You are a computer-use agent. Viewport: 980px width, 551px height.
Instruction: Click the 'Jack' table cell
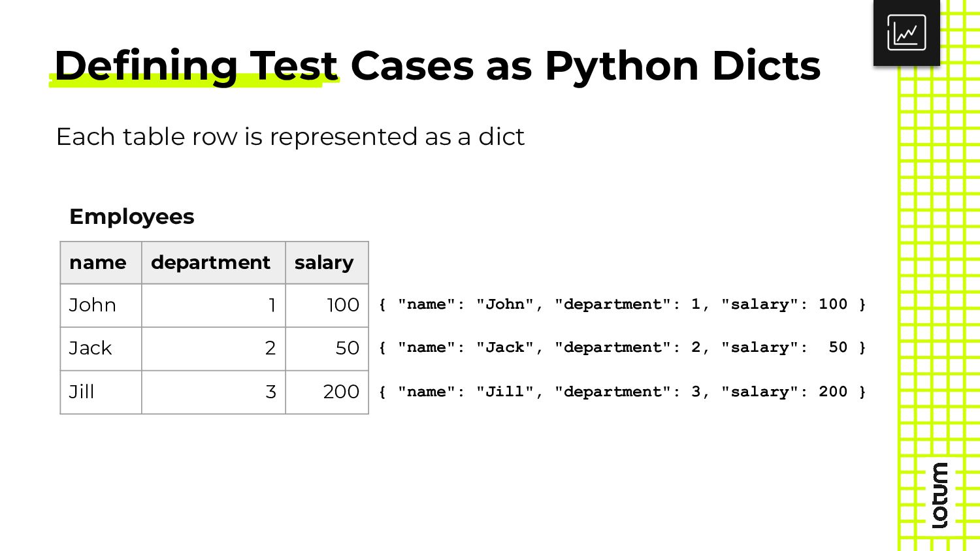pyautogui.click(x=101, y=349)
